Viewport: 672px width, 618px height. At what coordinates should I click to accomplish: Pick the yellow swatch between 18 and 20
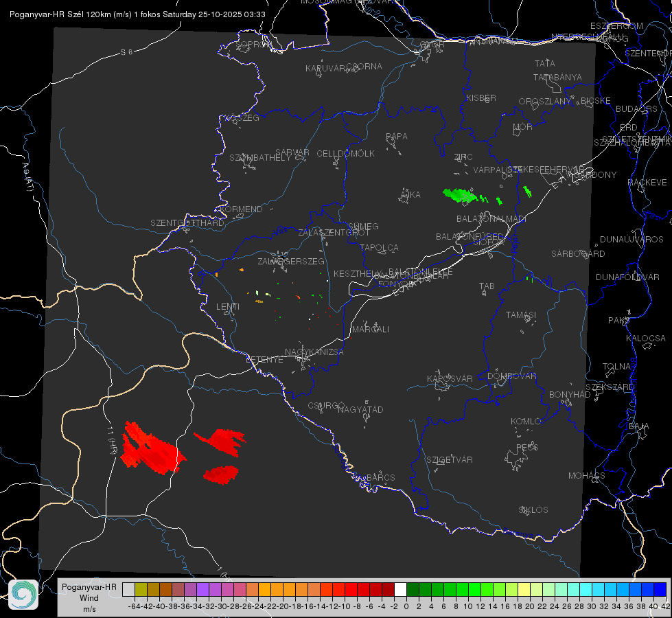pos(524,589)
